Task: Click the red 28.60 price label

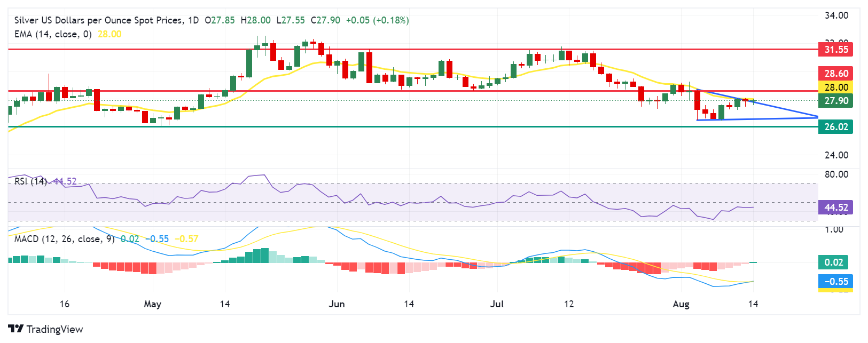Action: click(835, 74)
